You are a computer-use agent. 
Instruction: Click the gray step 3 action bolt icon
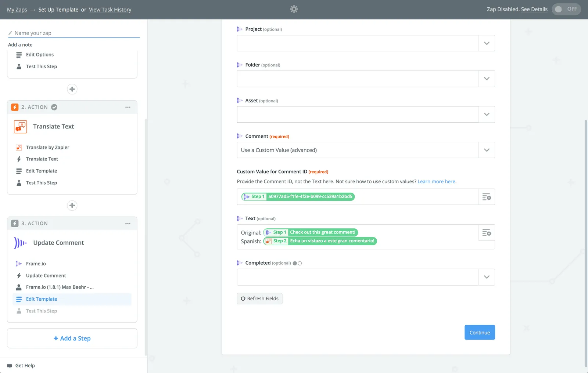click(15, 224)
